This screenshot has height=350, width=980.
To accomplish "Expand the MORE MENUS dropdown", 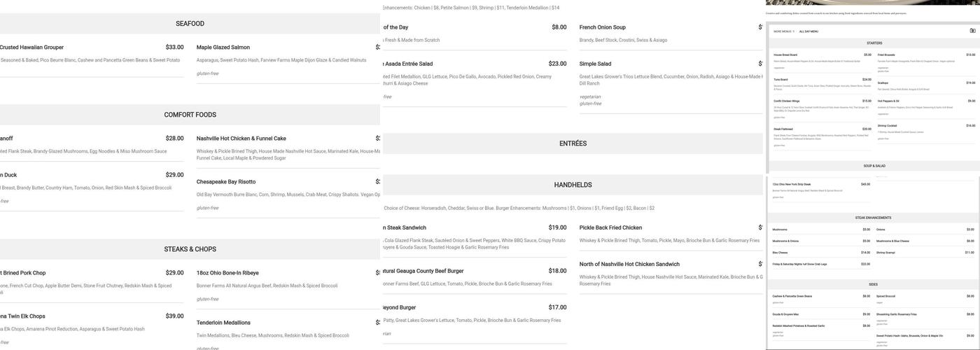I will click(x=783, y=31).
